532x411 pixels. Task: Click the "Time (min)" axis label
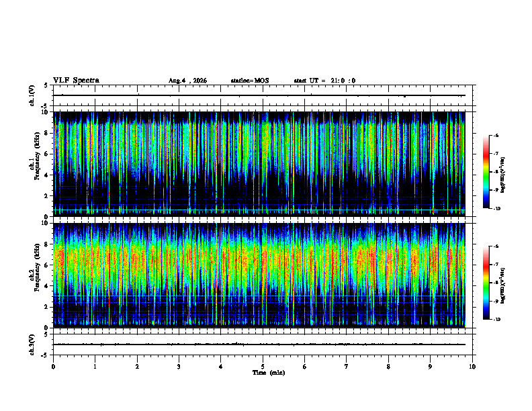(269, 373)
